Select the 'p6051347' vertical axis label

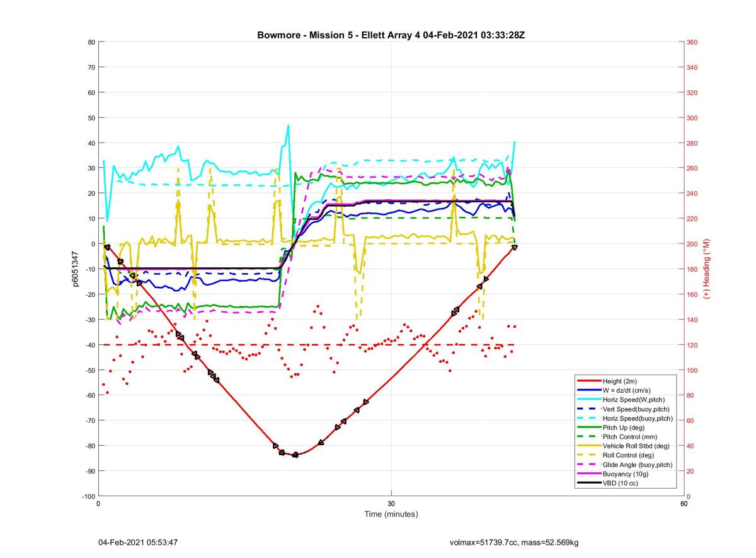(75, 269)
